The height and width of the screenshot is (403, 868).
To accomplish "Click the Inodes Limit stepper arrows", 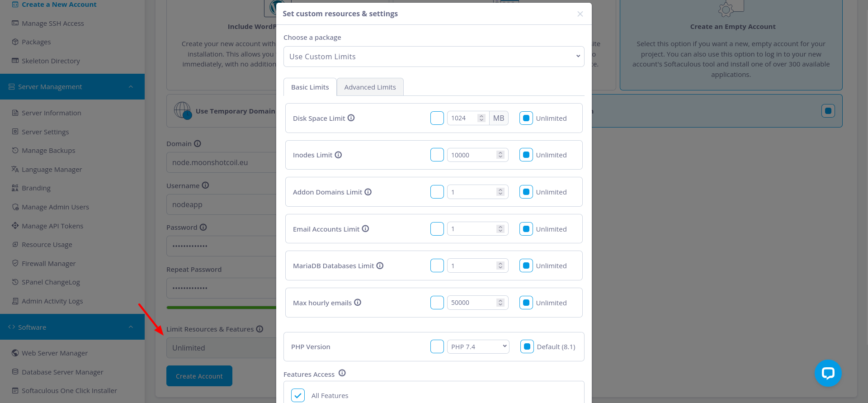I will pyautogui.click(x=500, y=155).
